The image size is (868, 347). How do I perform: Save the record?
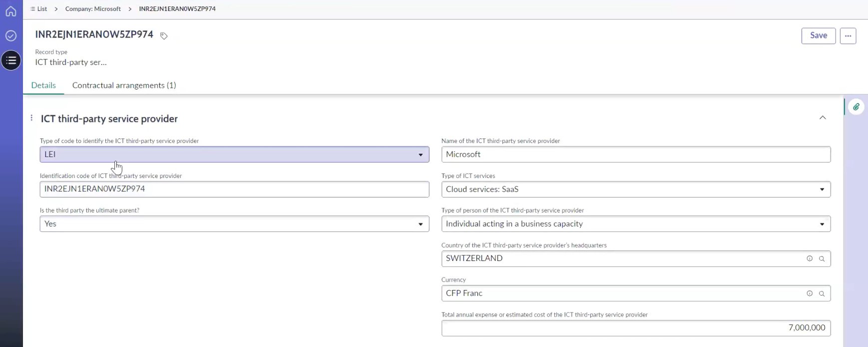click(x=819, y=35)
